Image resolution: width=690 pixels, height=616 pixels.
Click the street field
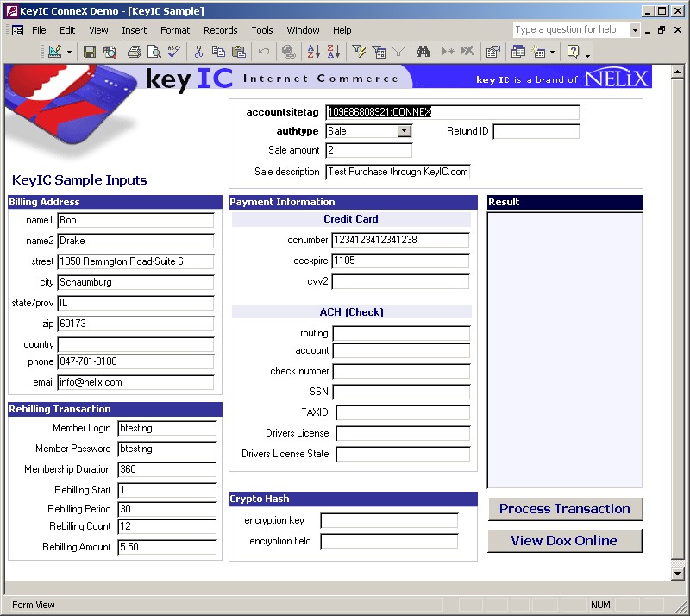(x=135, y=261)
